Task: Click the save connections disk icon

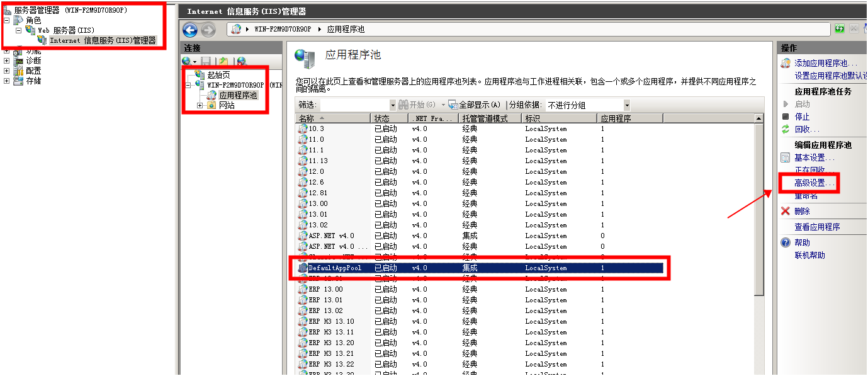Action: [x=206, y=61]
